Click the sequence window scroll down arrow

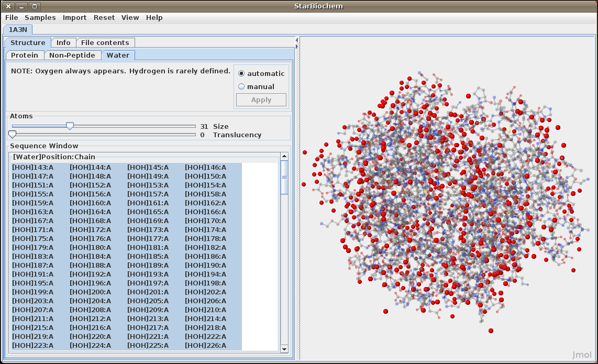pyautogui.click(x=284, y=349)
